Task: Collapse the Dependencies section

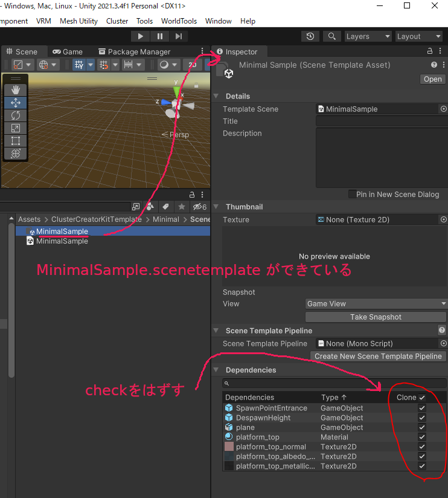Action: coord(216,370)
